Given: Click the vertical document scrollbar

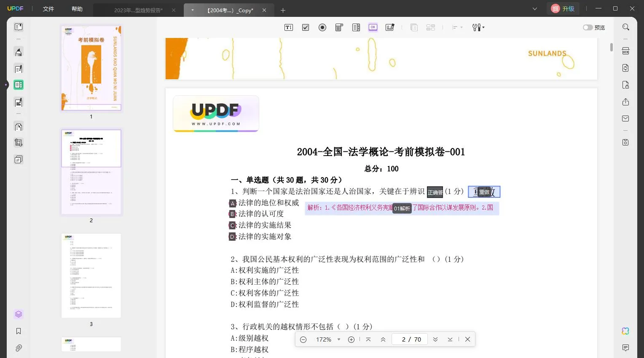Looking at the screenshot, I should (612, 47).
